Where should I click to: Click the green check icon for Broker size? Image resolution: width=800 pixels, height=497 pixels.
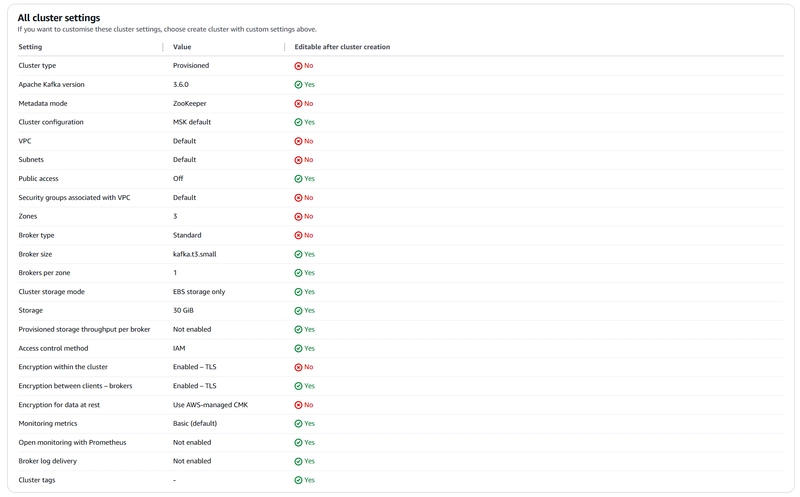[x=298, y=254]
